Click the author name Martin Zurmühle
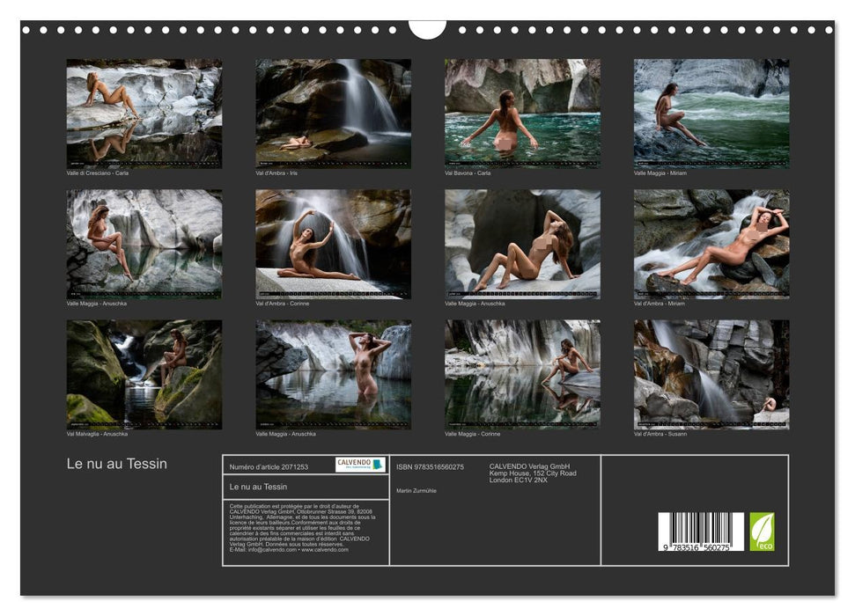This screenshot has width=855, height=616. [416, 490]
